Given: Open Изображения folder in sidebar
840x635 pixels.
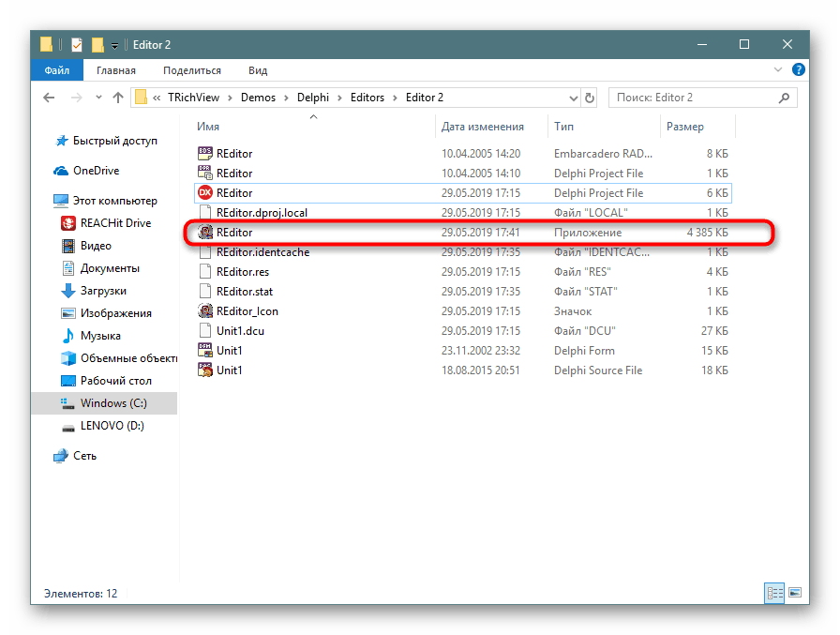Looking at the screenshot, I should tap(107, 313).
